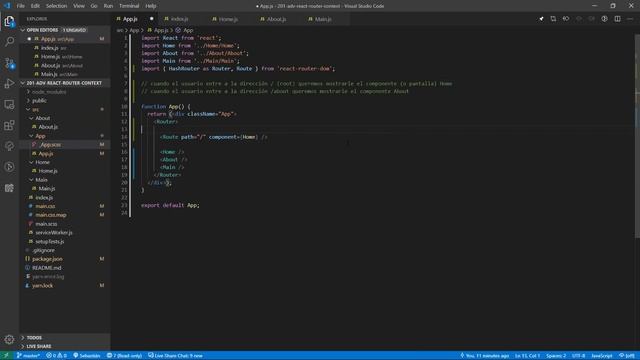Click the UTF-8 encoding status item
The width and height of the screenshot is (640, 360).
click(x=578, y=356)
